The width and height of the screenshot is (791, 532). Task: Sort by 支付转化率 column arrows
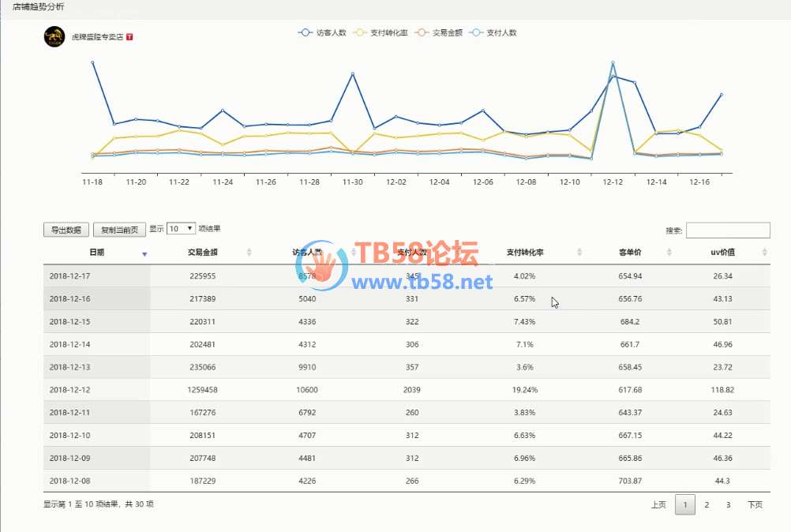(x=579, y=252)
